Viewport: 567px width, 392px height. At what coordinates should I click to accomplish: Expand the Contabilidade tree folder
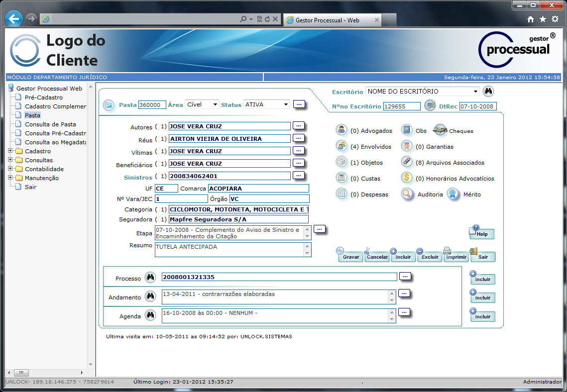10,169
